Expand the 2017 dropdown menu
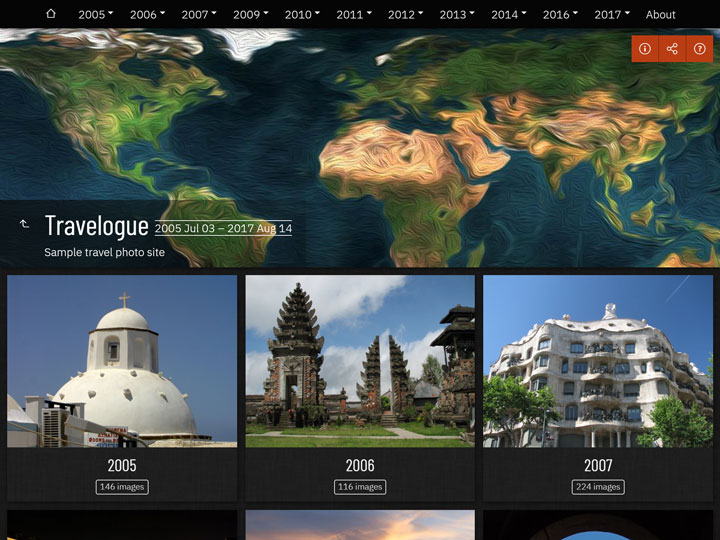Image resolution: width=720 pixels, height=540 pixels. 612,15
